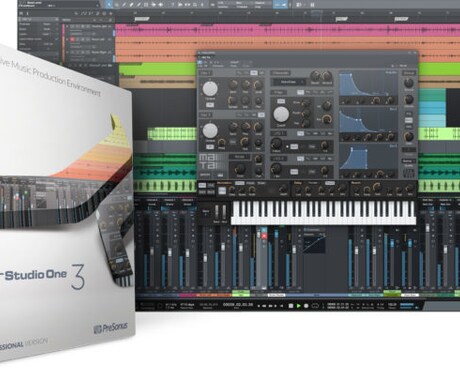Turn the large filter Cutoff knob
This screenshot has height=380, width=460.
(281, 114)
